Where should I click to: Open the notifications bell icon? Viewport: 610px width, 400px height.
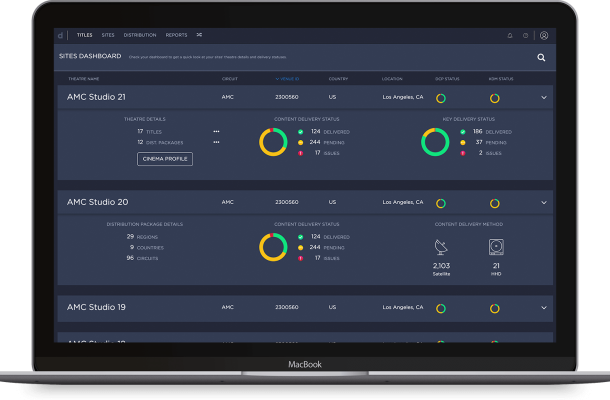509,35
